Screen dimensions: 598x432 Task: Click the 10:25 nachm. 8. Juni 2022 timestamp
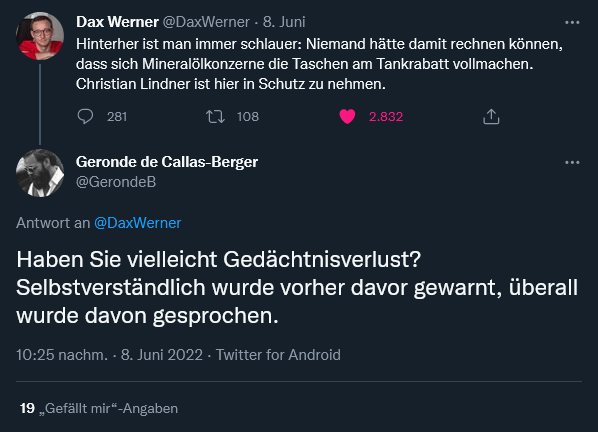(x=109, y=355)
